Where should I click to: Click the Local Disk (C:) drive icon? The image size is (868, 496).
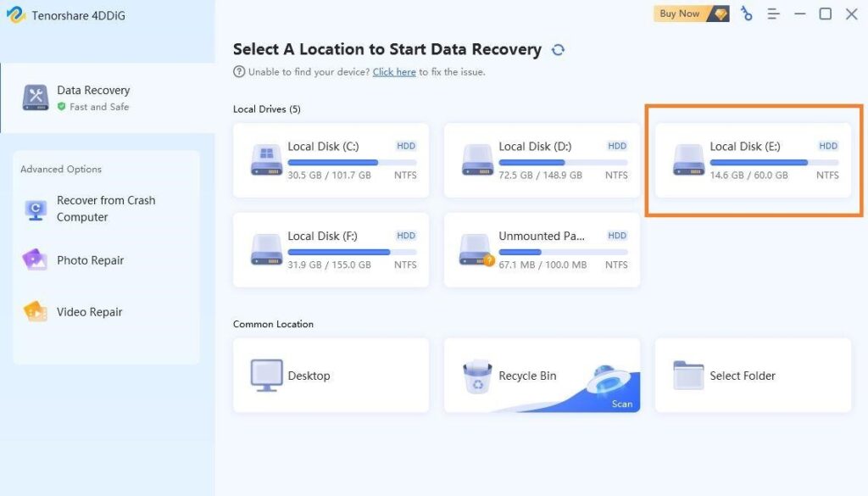pyautogui.click(x=267, y=160)
